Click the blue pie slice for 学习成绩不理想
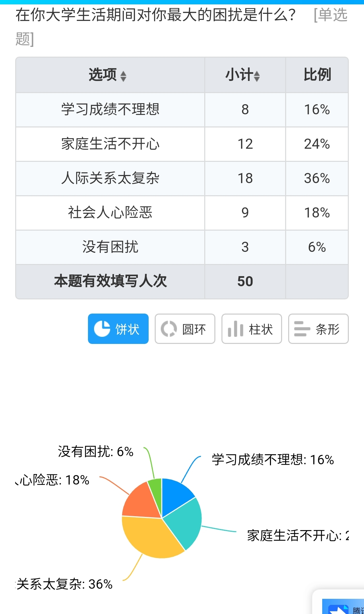 (175, 495)
